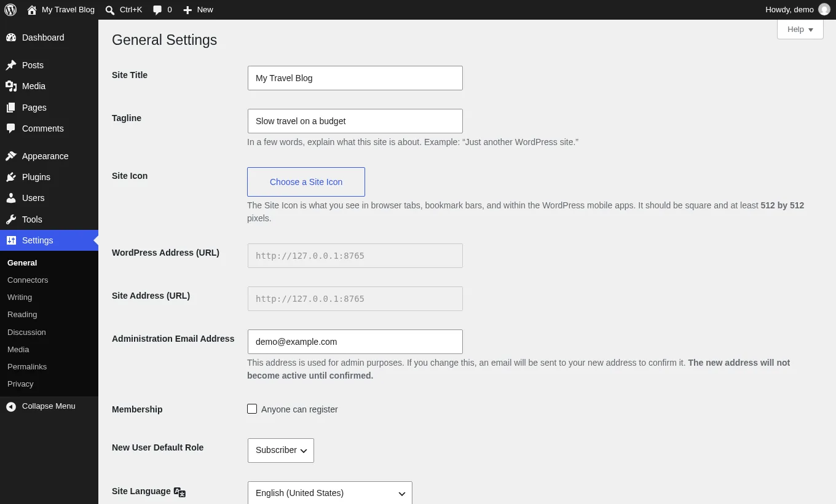Click the Membership label
The width and height of the screenshot is (836, 504).
point(137,409)
